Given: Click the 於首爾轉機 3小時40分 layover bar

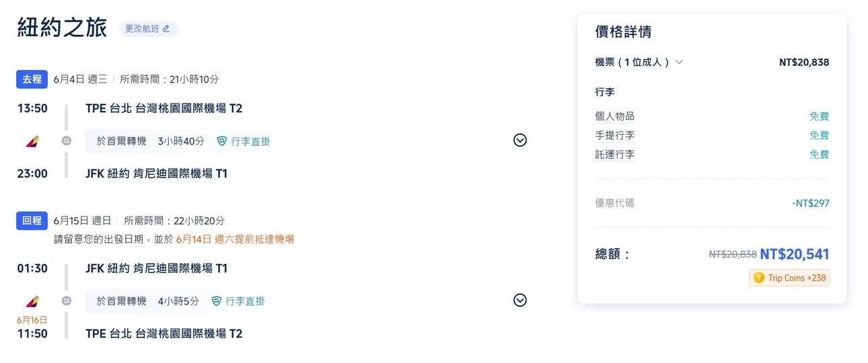Looking at the screenshot, I should (179, 141).
